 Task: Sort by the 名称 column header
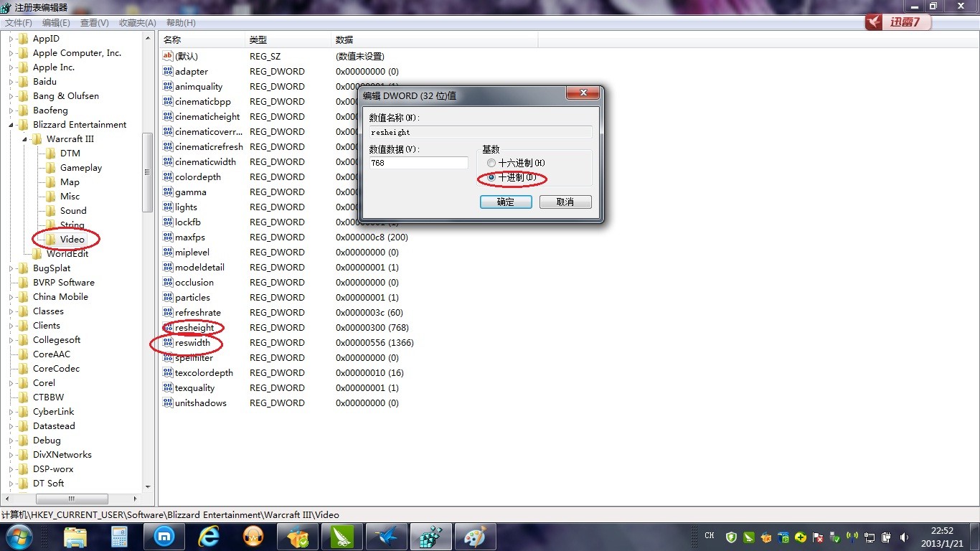[x=202, y=39]
